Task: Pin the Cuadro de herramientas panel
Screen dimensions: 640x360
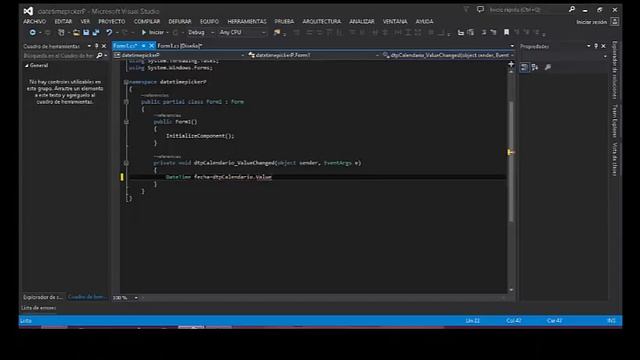Action: pos(97,46)
